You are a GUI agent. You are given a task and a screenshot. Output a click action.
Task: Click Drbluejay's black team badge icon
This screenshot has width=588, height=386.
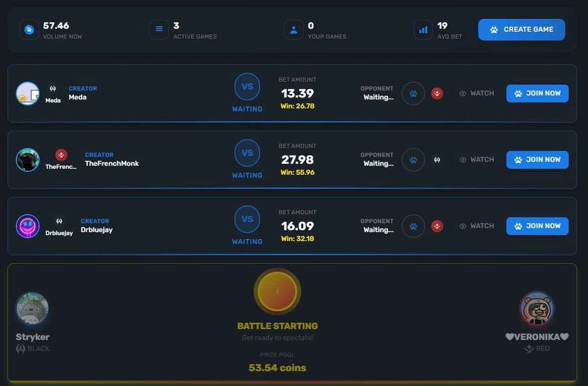[x=59, y=221]
